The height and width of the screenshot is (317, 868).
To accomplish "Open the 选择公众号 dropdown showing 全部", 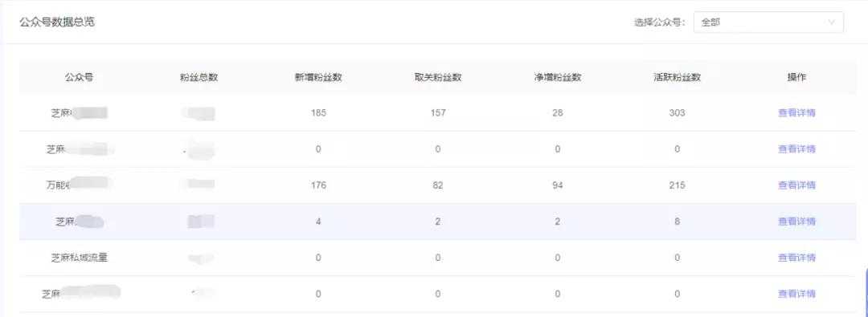I will [768, 22].
